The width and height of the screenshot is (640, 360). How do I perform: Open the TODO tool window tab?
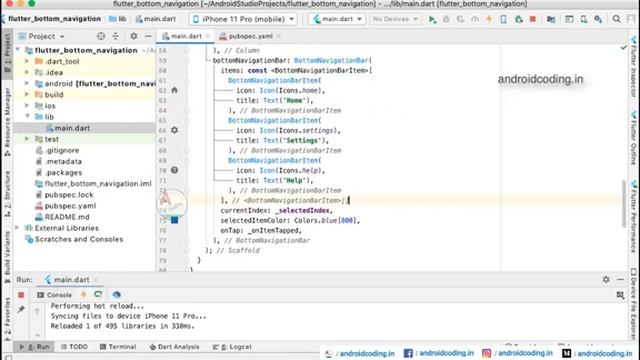[74, 347]
